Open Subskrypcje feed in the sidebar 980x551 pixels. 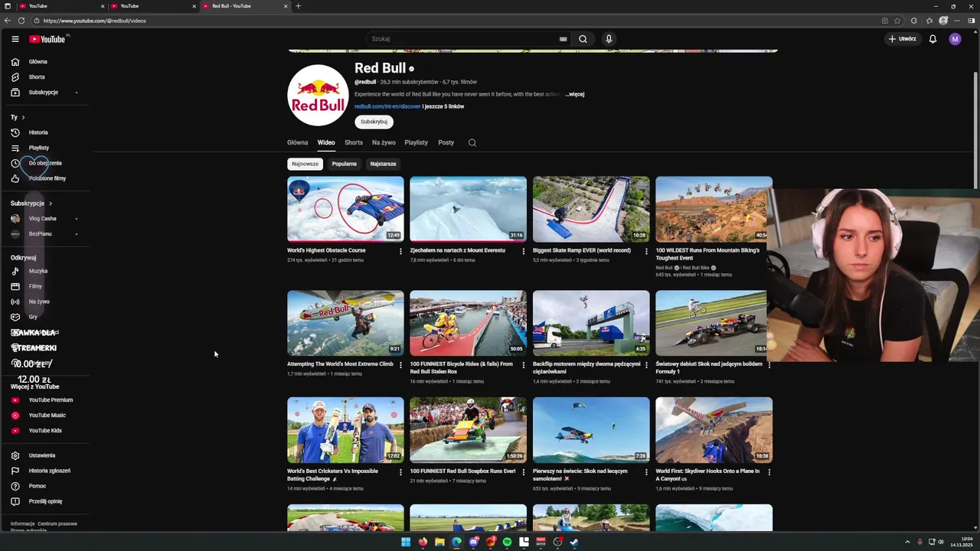pyautogui.click(x=44, y=93)
